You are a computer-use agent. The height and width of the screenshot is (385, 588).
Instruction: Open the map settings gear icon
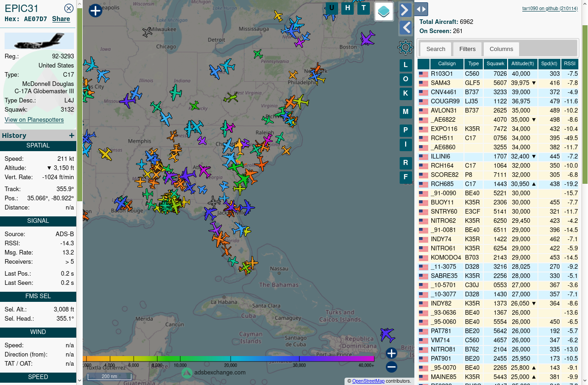(406, 47)
